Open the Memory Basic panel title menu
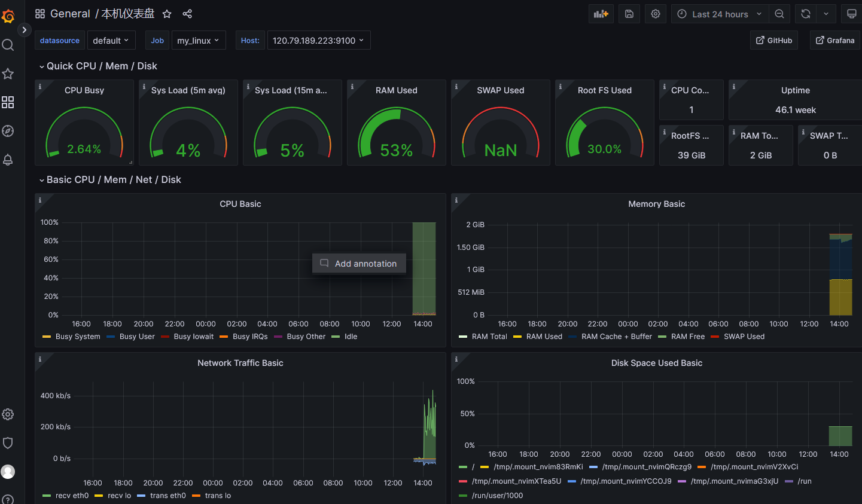Viewport: 862px width, 504px height. (656, 204)
